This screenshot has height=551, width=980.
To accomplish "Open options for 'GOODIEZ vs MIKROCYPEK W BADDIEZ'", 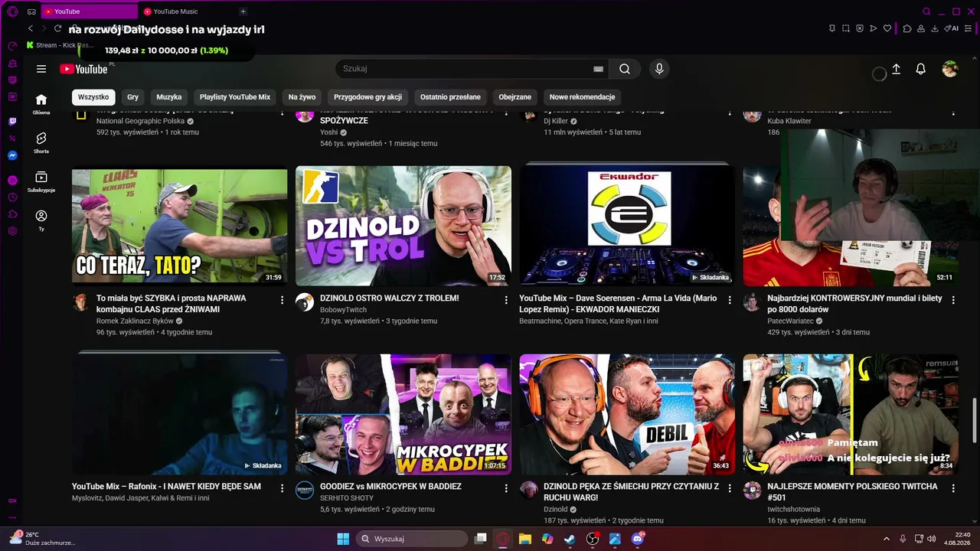I will tap(506, 488).
